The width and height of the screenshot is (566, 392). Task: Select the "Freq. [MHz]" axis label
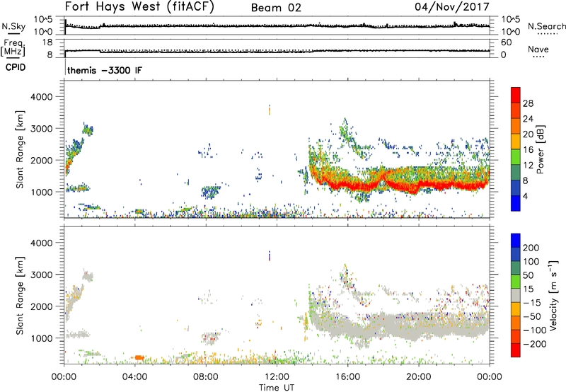click(13, 47)
